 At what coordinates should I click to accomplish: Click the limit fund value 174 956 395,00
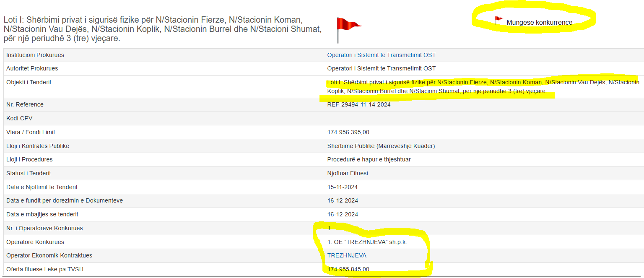(x=348, y=132)
